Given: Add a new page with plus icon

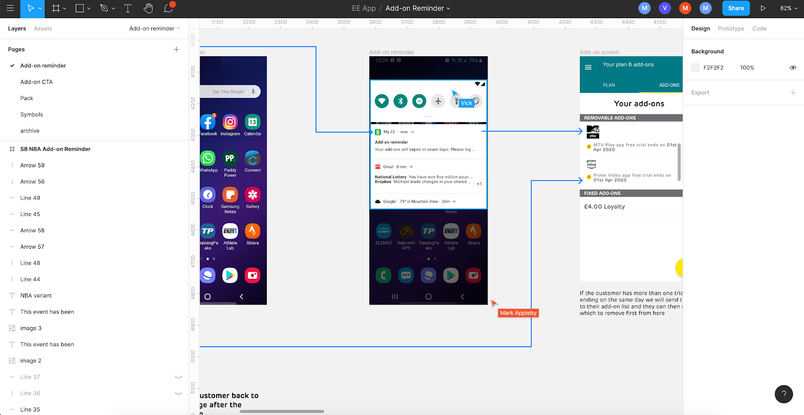Looking at the screenshot, I should coord(176,49).
